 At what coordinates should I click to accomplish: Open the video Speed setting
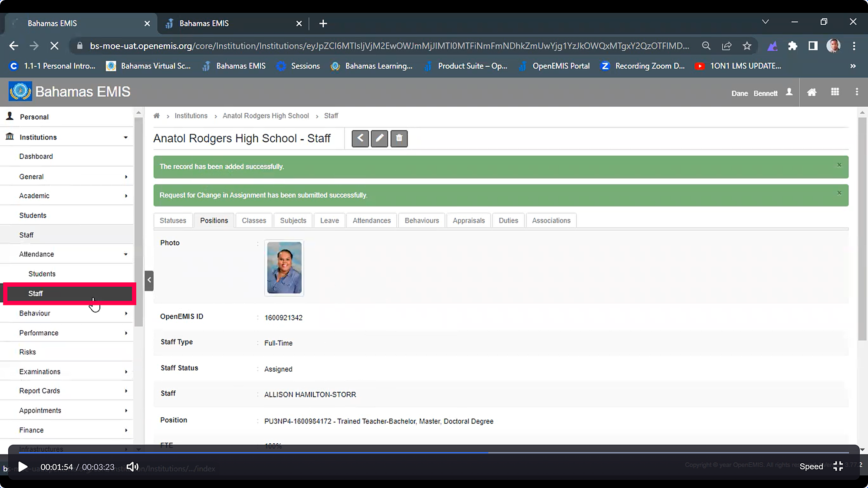click(811, 466)
